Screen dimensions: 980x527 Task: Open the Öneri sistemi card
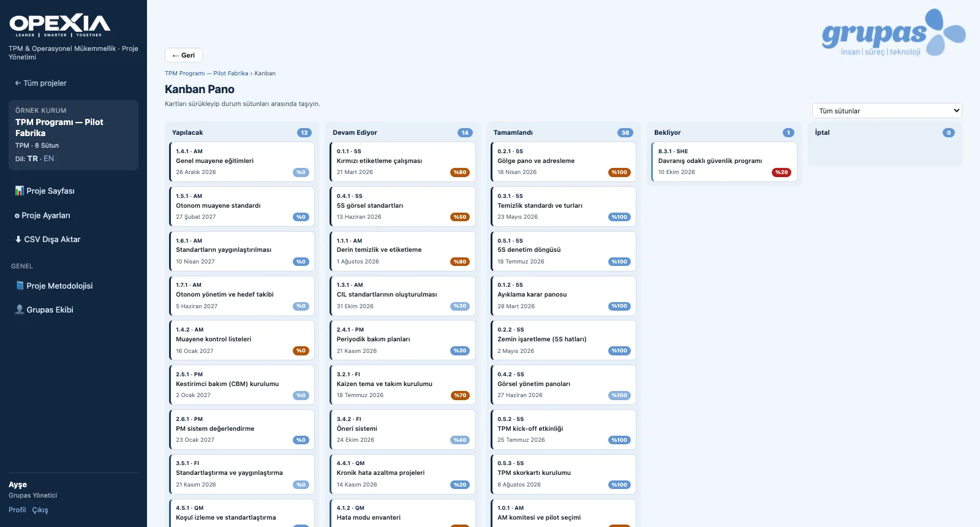(x=402, y=430)
